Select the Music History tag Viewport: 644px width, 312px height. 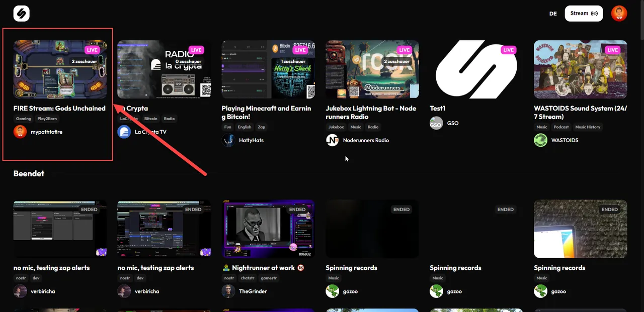pos(588,127)
